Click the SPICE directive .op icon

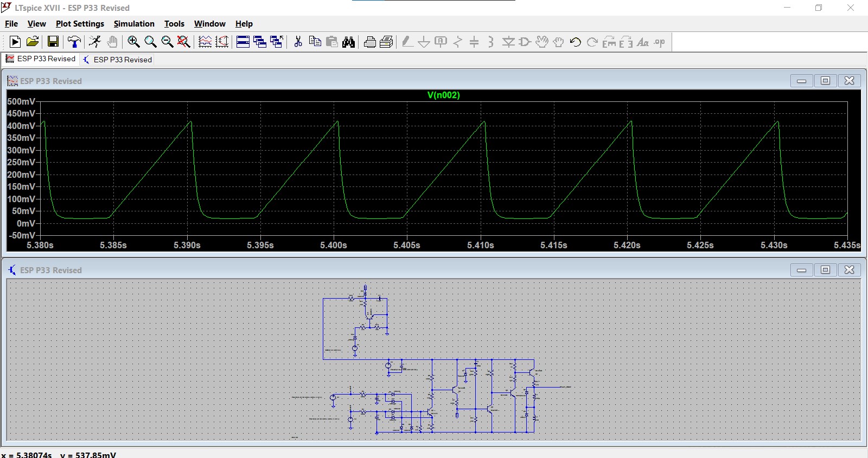(x=660, y=42)
